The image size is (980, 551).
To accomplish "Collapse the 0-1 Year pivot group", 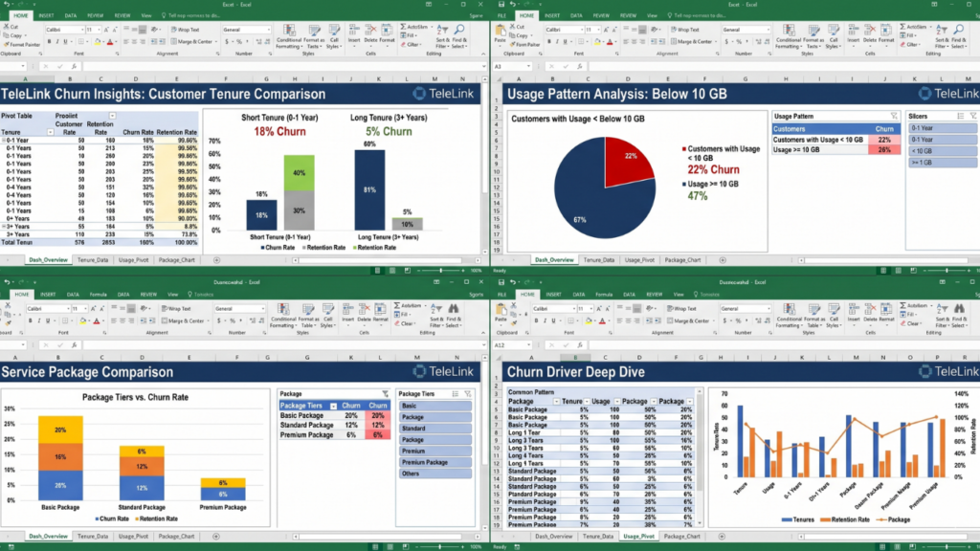I will pyautogui.click(x=4, y=141).
